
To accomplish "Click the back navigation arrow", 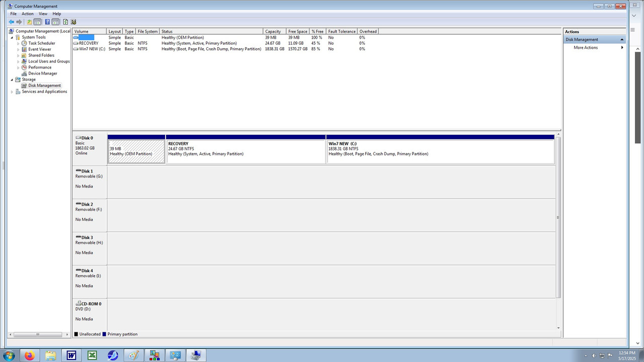I will coord(11,22).
